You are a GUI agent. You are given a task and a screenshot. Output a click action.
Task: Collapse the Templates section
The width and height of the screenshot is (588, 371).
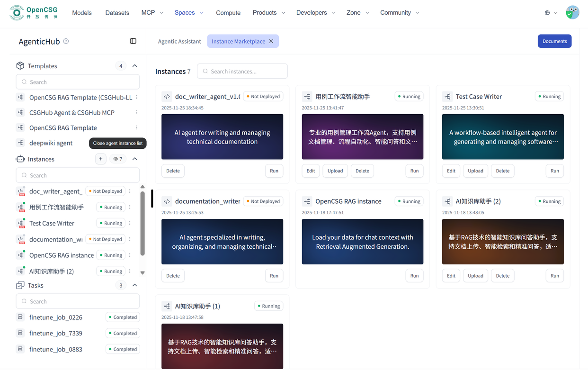tap(135, 66)
